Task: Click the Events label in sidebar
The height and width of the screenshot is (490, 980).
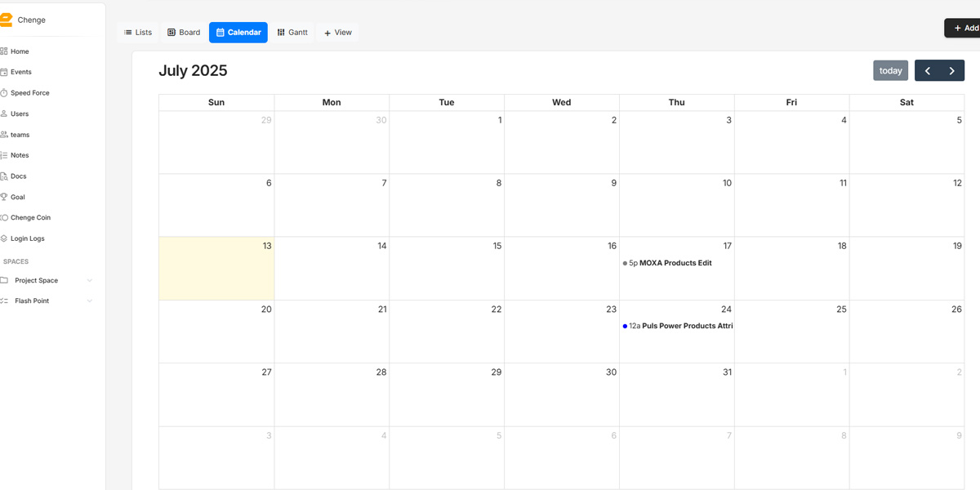Action: point(21,72)
